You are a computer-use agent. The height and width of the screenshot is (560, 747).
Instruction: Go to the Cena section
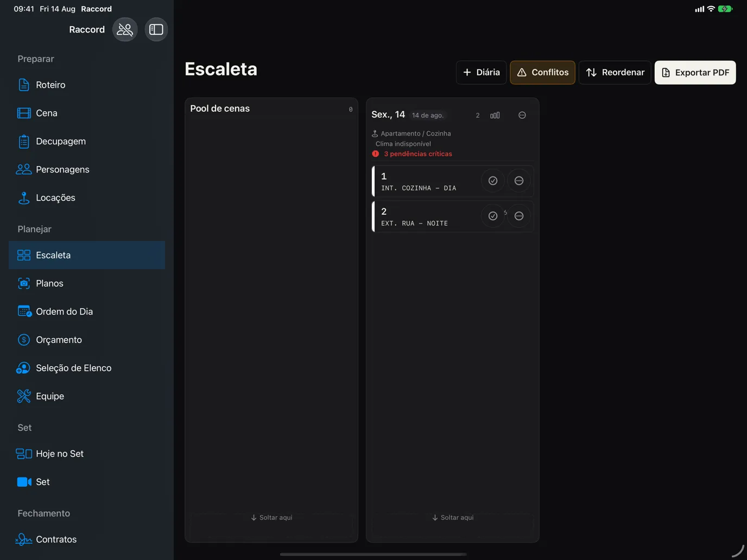pyautogui.click(x=87, y=113)
